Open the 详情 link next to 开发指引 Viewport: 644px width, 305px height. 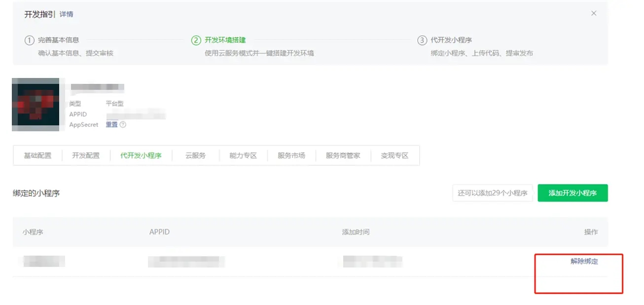point(67,14)
